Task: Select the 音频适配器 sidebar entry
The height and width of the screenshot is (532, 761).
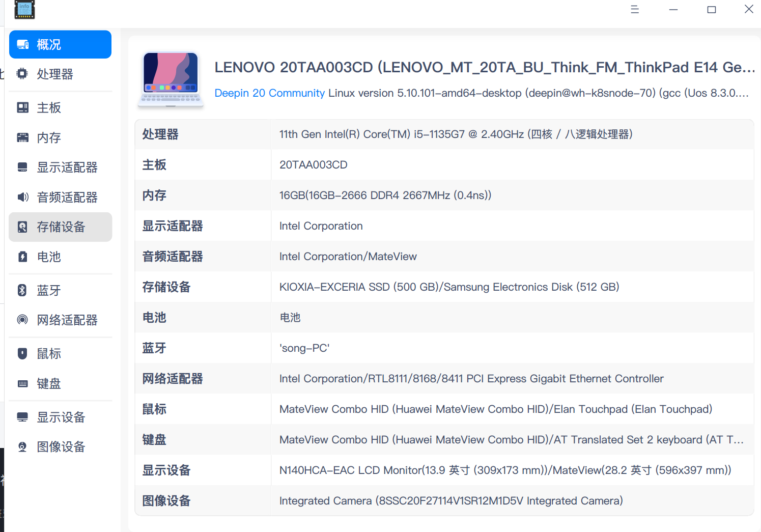Action: pyautogui.click(x=60, y=197)
